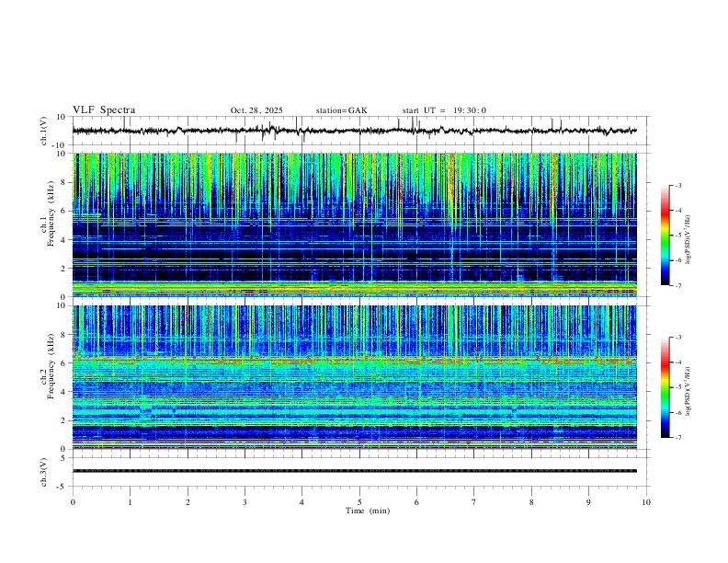This screenshot has height=563, width=728.
Task: Click the ch.1 colorbar "log(PSD)(V²/Hz)" label
Action: click(x=688, y=240)
